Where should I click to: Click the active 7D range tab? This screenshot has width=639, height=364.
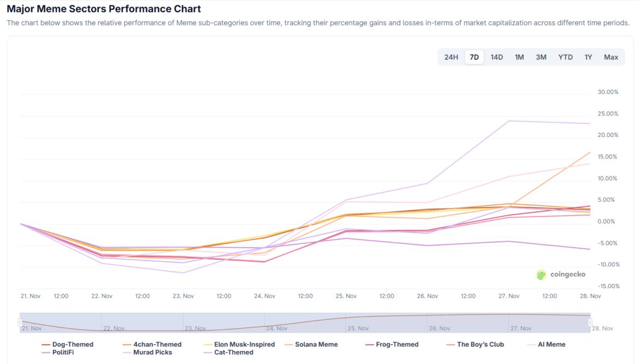(x=474, y=57)
